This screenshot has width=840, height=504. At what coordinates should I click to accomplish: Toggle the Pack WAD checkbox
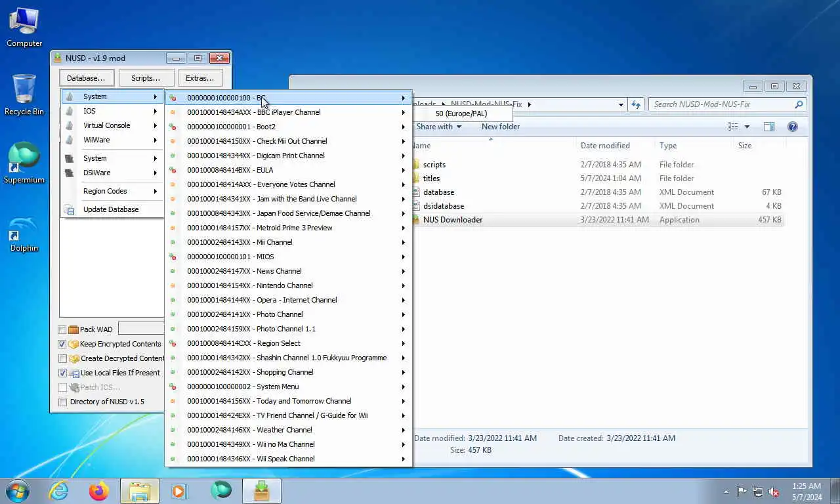62,329
